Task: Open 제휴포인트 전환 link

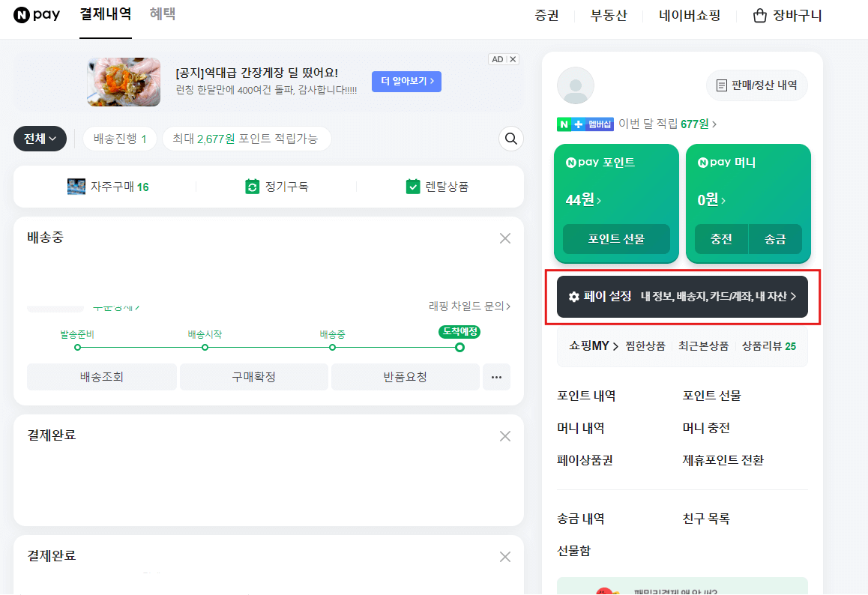Action: (723, 460)
